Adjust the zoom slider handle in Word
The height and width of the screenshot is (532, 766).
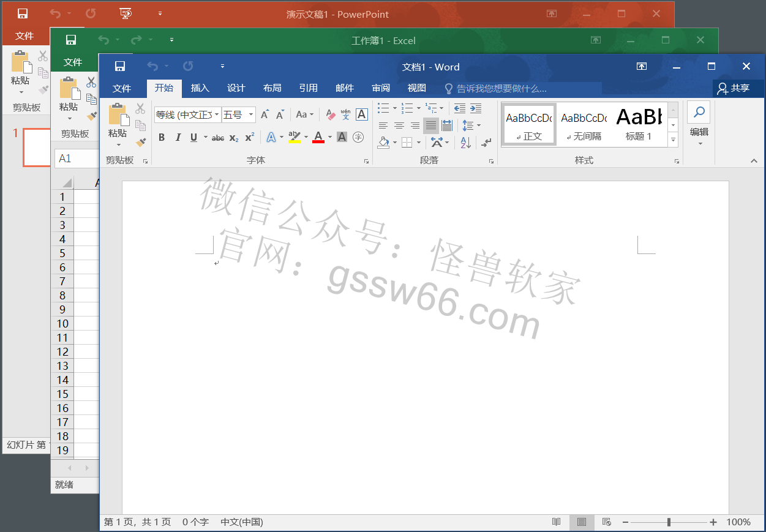(669, 522)
